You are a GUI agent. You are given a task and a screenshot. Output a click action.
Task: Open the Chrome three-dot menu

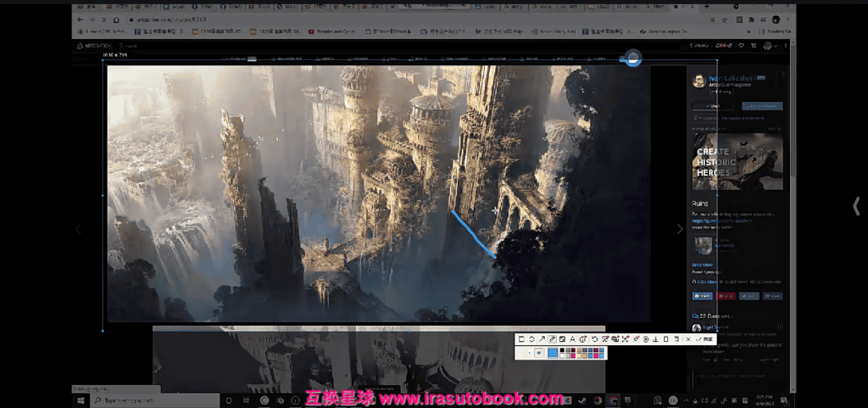[788, 20]
